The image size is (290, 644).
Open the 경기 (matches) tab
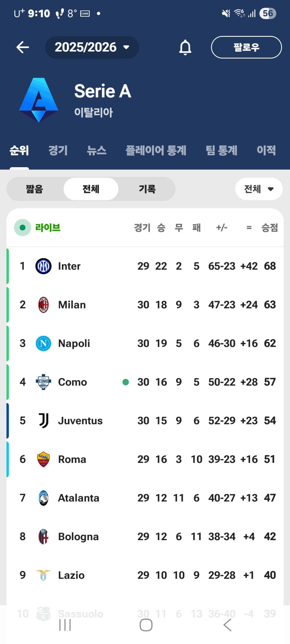[58, 150]
